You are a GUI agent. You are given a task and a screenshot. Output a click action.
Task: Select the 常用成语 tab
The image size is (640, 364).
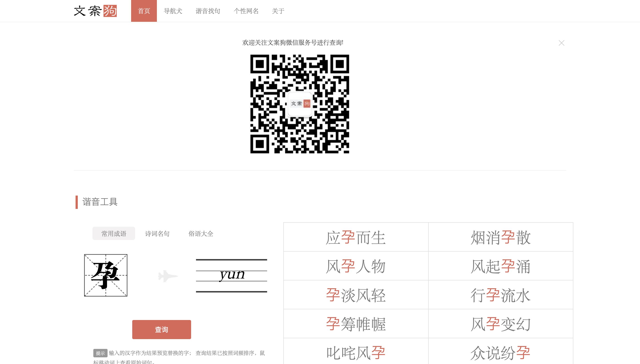tap(114, 234)
